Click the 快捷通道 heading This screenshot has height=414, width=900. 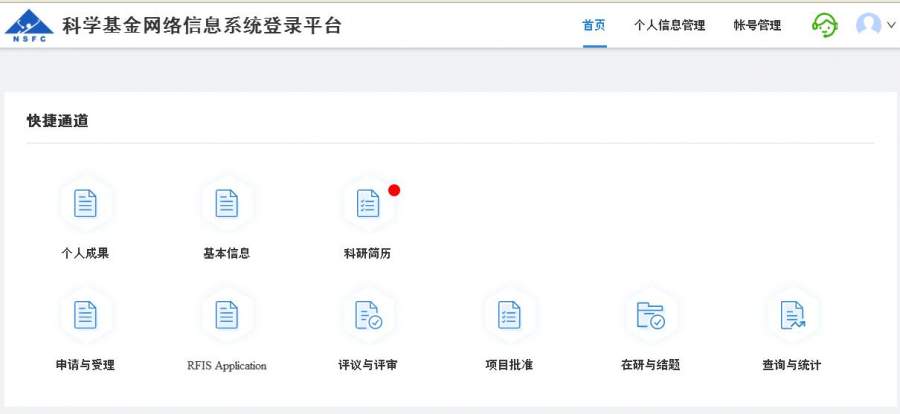coord(57,121)
